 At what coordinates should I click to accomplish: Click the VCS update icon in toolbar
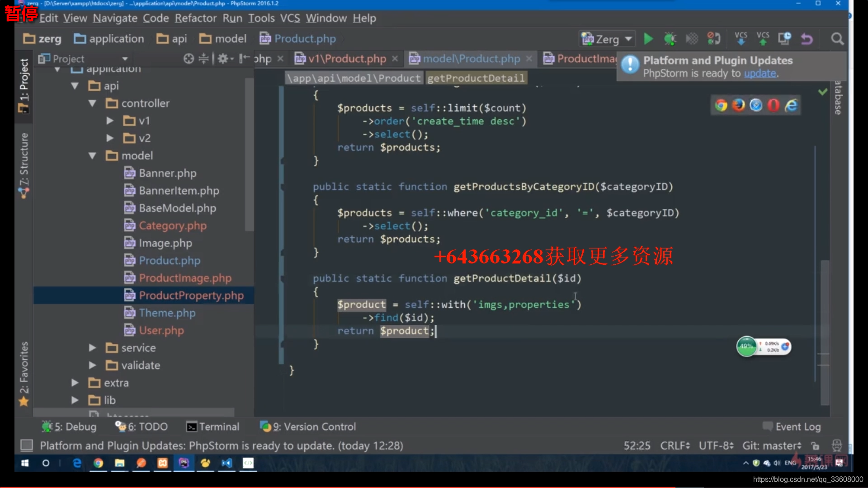click(741, 38)
